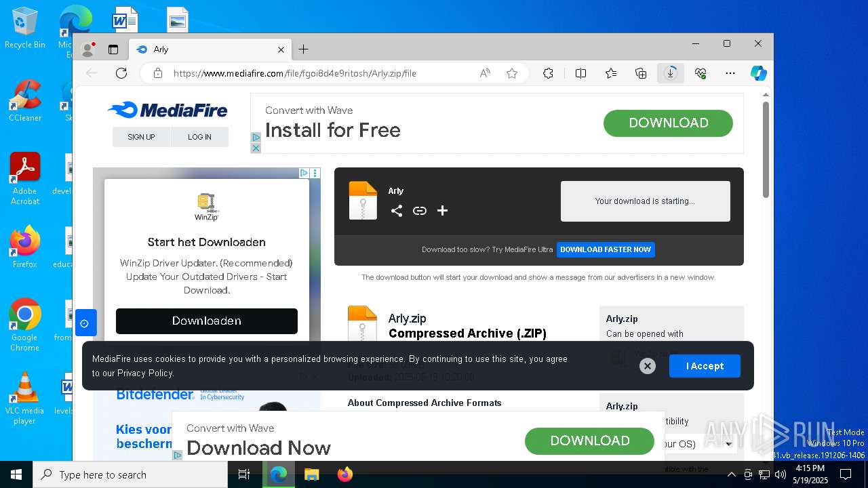Click the Arly.zip file name text
Viewport: 868px width, 488px height.
coord(408,319)
